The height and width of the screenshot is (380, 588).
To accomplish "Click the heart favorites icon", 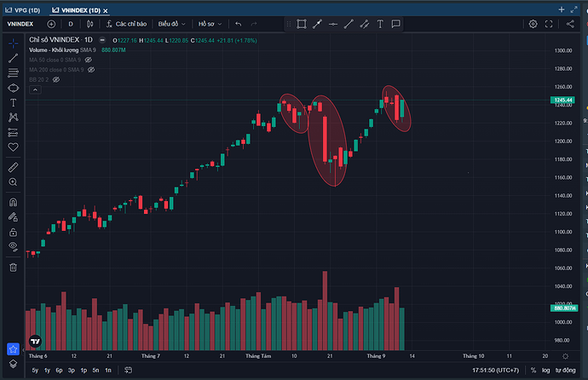I will (x=14, y=147).
